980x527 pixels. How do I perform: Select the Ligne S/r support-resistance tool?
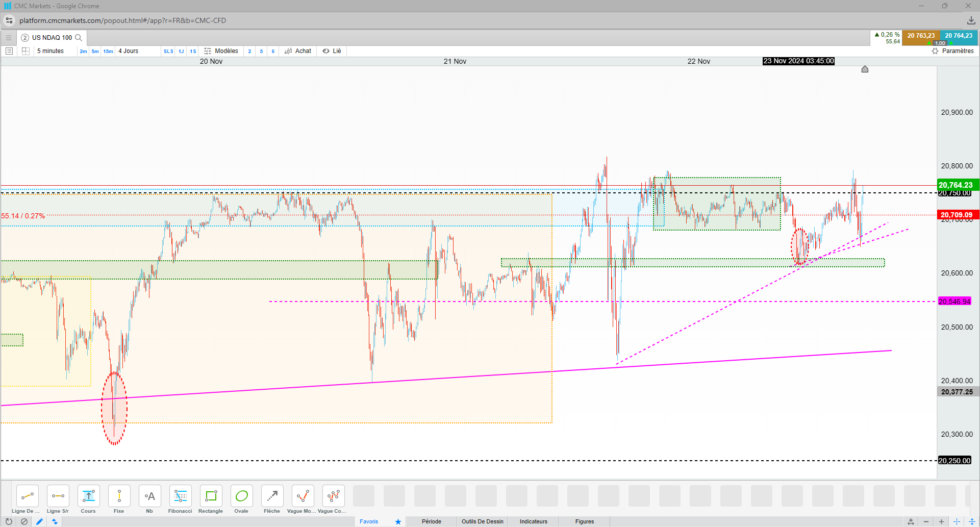[58, 496]
